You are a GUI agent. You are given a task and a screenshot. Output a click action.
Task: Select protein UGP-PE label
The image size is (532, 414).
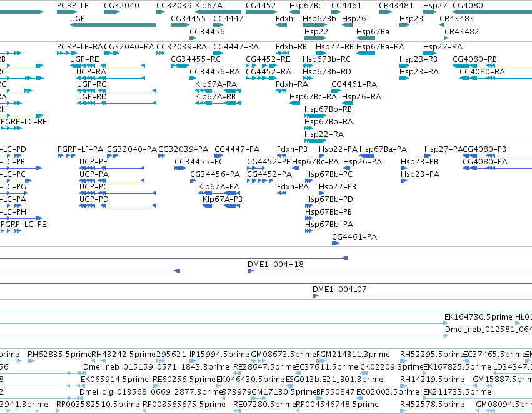point(93,162)
